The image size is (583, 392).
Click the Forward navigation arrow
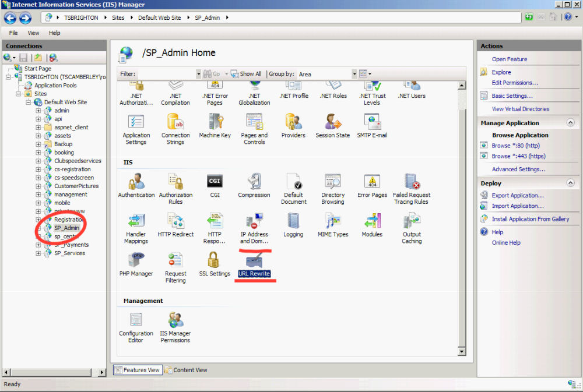click(x=25, y=18)
